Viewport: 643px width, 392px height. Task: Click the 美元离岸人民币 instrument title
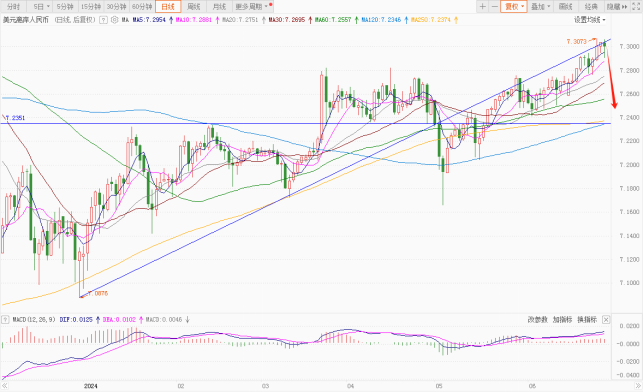[25, 20]
